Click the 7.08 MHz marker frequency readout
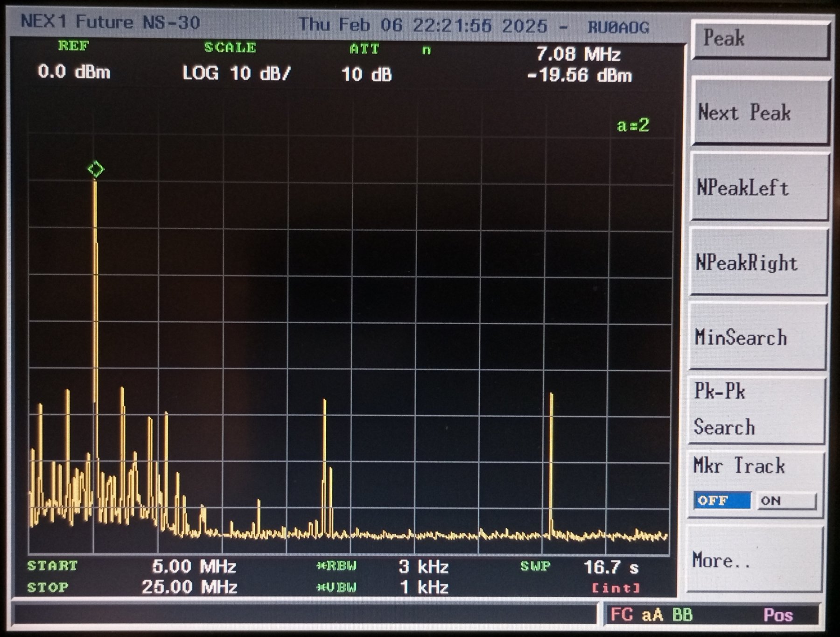Viewport: 840px width, 637px height. pos(578,54)
